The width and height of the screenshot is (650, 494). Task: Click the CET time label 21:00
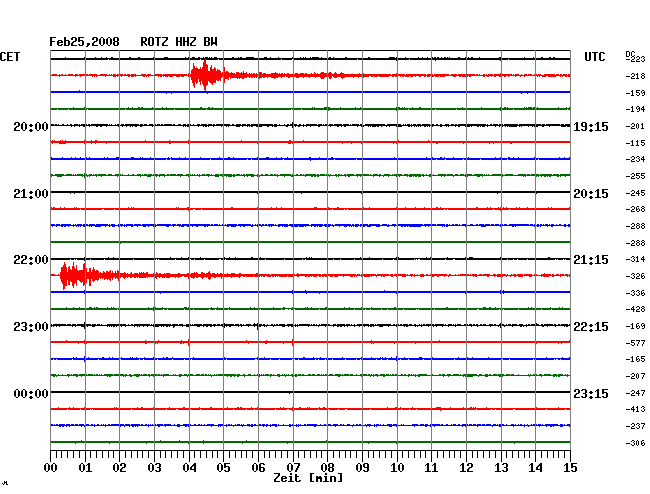[x=31, y=194]
